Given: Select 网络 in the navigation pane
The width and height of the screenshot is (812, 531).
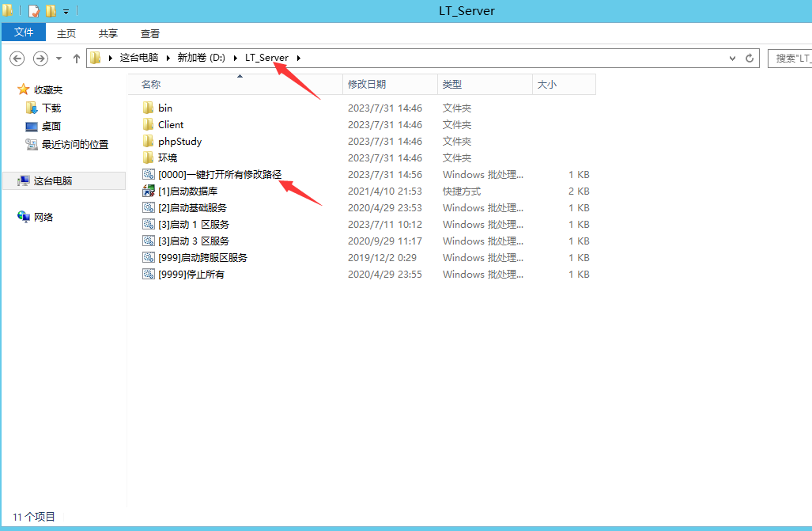Looking at the screenshot, I should point(43,217).
